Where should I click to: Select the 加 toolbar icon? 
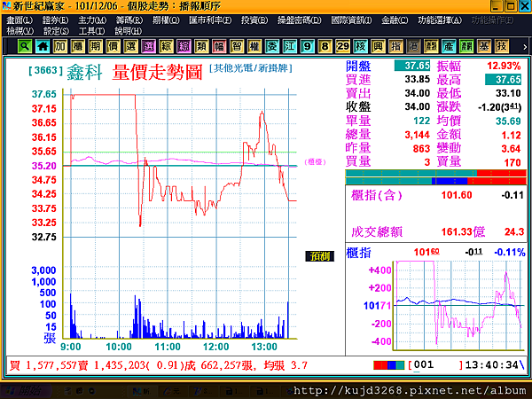click(60, 46)
